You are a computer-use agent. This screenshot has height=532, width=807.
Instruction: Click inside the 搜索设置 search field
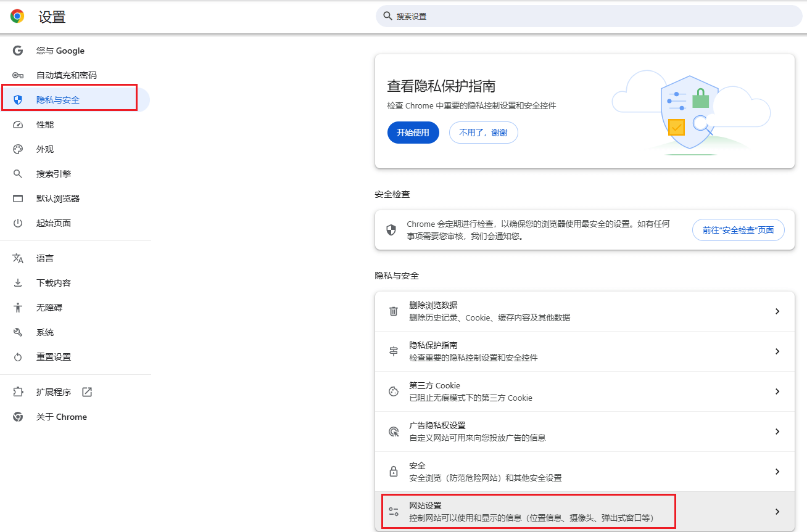coord(586,16)
